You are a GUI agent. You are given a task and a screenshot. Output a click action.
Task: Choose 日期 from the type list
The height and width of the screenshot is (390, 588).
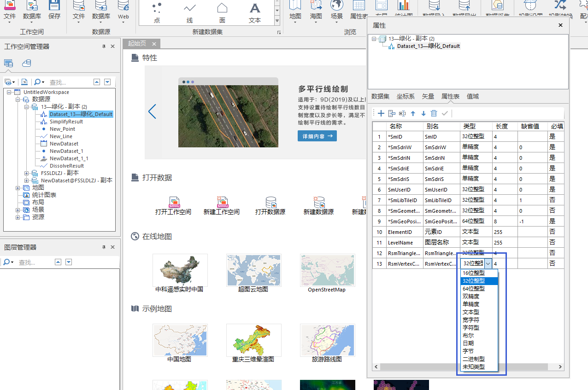[x=479, y=343]
